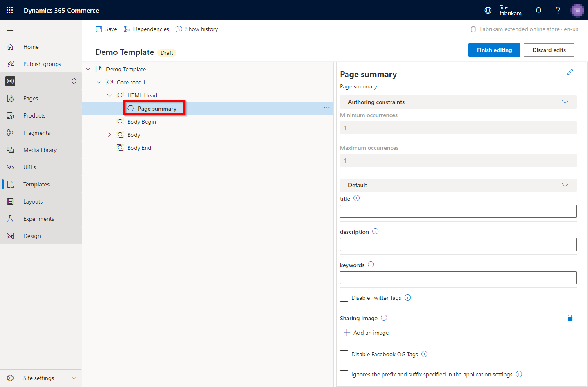Screen dimensions: 588x387
Task: Click the Disable Facebook OG Tags info icon
Action: [424, 354]
